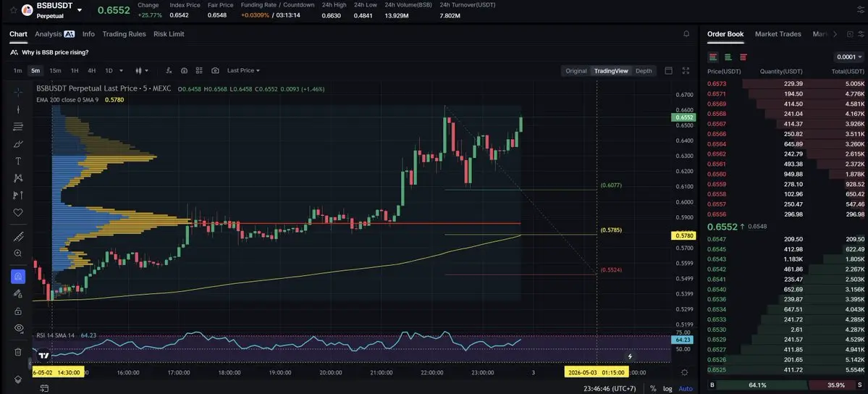Click ask price 0.6573 in order book
Viewport: 868px width, 394px height.
pos(716,84)
